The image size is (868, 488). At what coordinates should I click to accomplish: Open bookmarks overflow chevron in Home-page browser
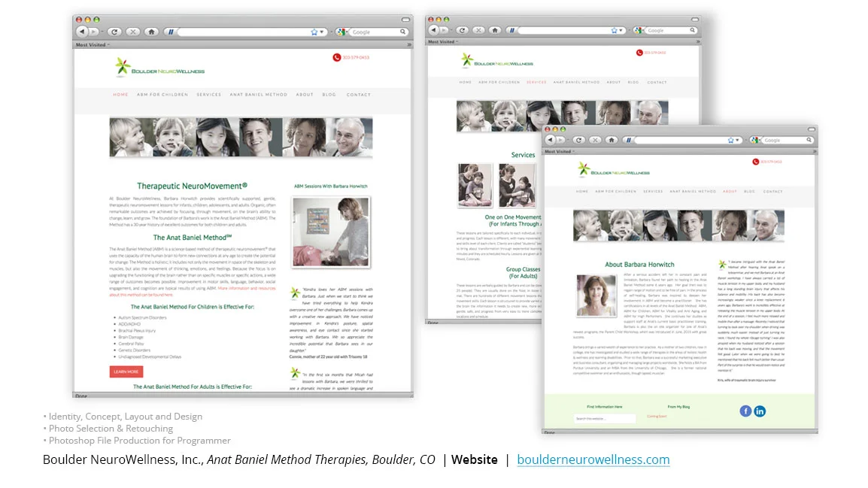point(409,45)
